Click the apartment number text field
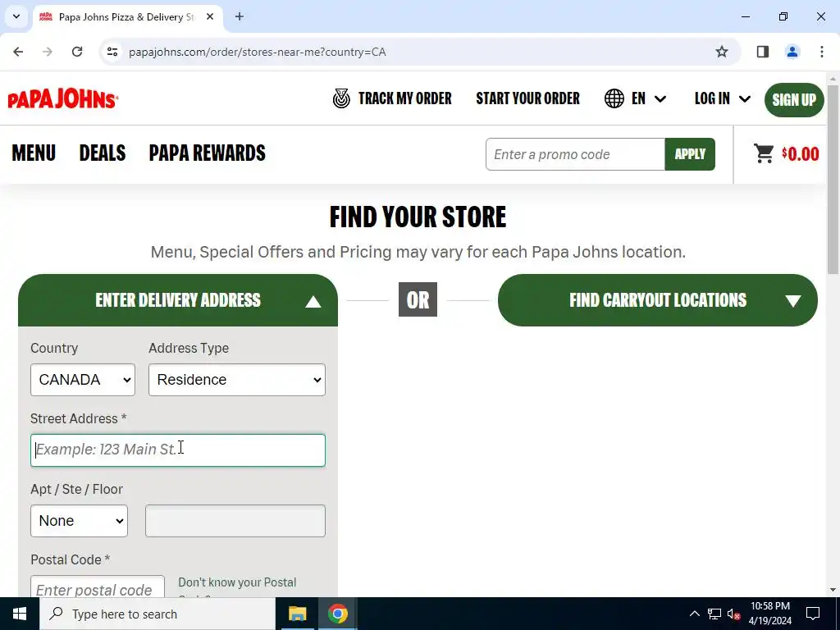This screenshot has height=630, width=840. click(x=235, y=521)
